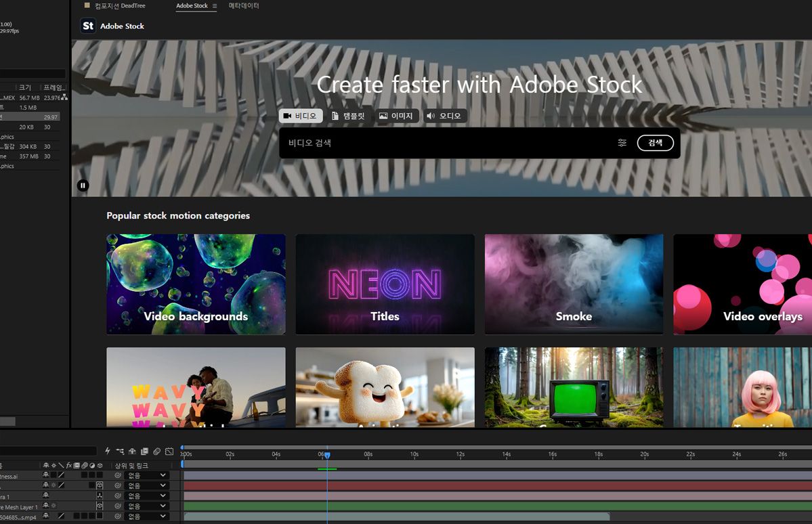Open the Video backgrounds category
This screenshot has width=812, height=524.
coord(196,284)
